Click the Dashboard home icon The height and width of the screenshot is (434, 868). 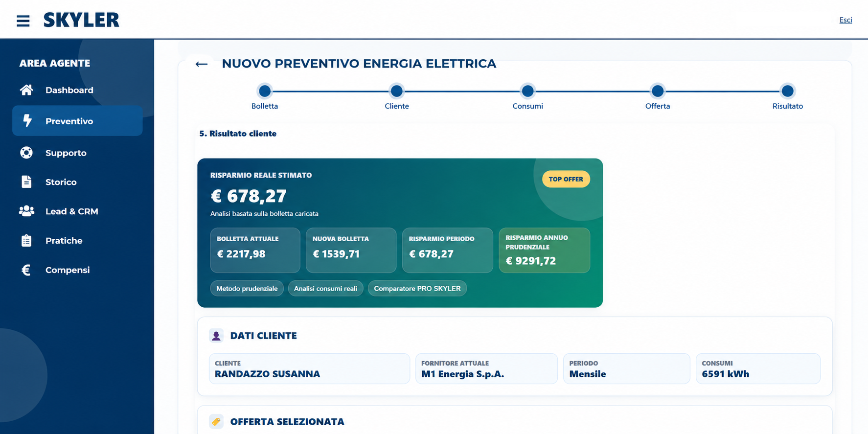click(x=26, y=90)
